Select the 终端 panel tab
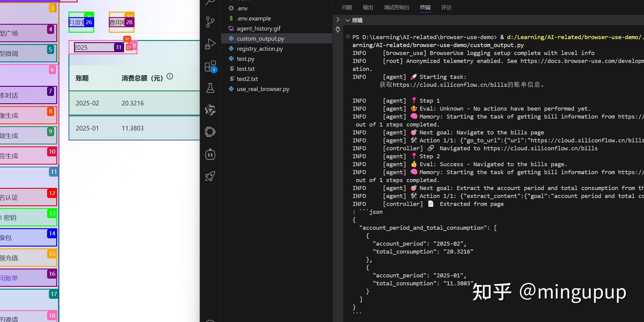The width and height of the screenshot is (644, 322). point(425,7)
